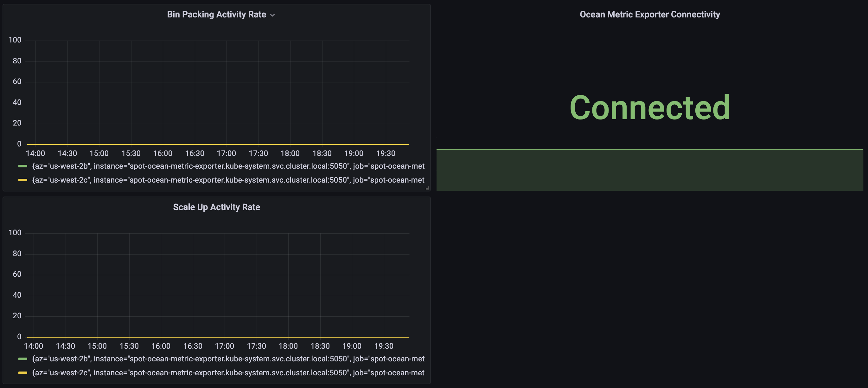
Task: Click the yellow us-west-2c swatch in the Scale Up legend
Action: (22, 373)
